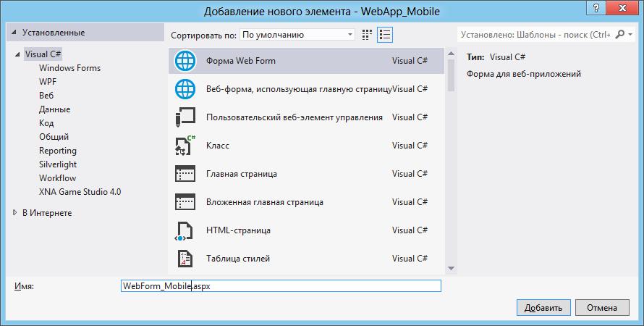Screen dimensions: 644x326
Task: Open the sort by dropdown
Action: (297, 34)
